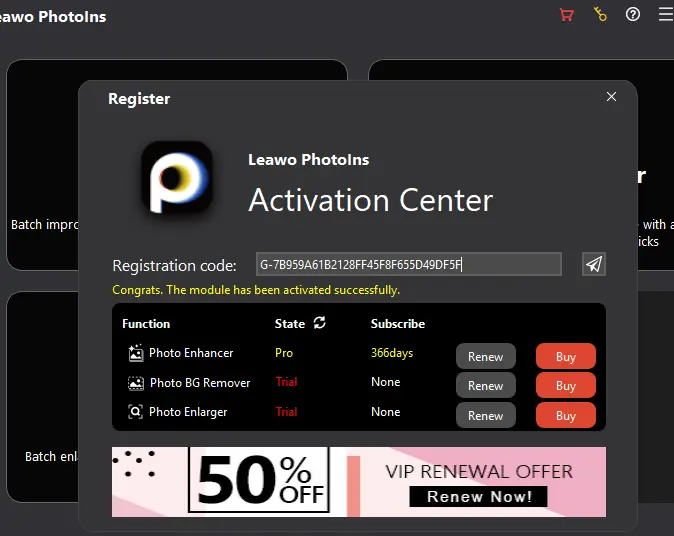Select the Photo Enhancer row label
The height and width of the screenshot is (536, 674).
191,353
